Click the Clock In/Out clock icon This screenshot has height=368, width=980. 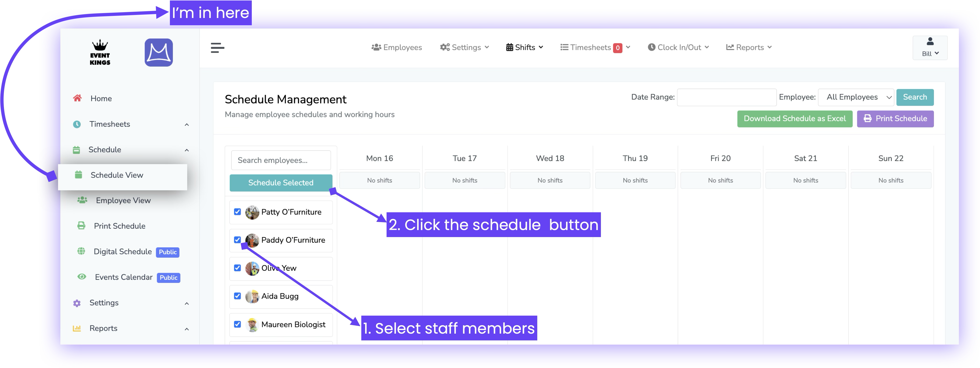pos(652,47)
